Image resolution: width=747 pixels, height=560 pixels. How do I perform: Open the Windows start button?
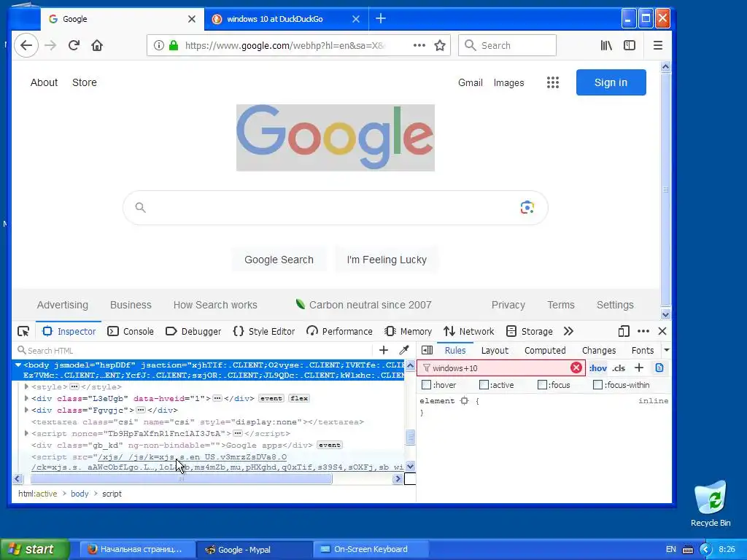pyautogui.click(x=34, y=549)
